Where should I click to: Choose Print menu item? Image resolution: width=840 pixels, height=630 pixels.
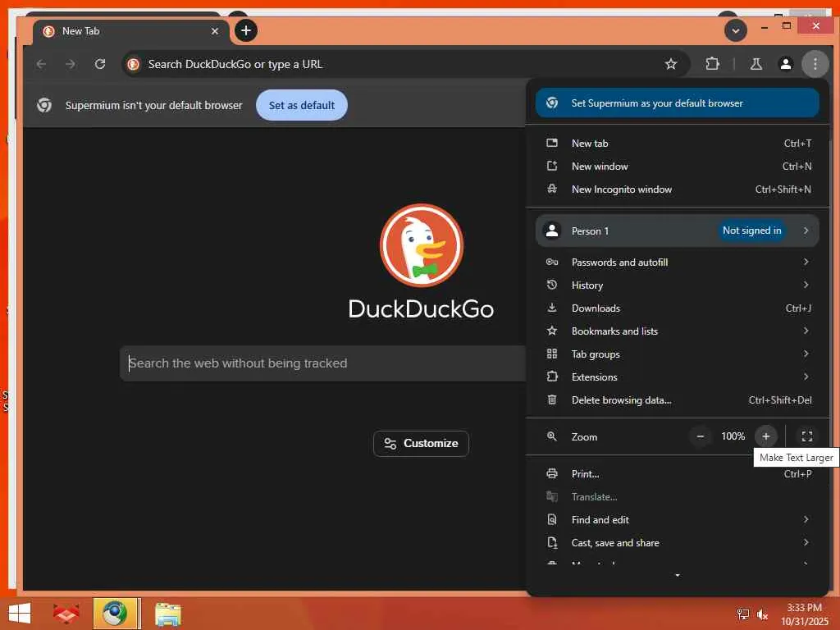click(677, 474)
